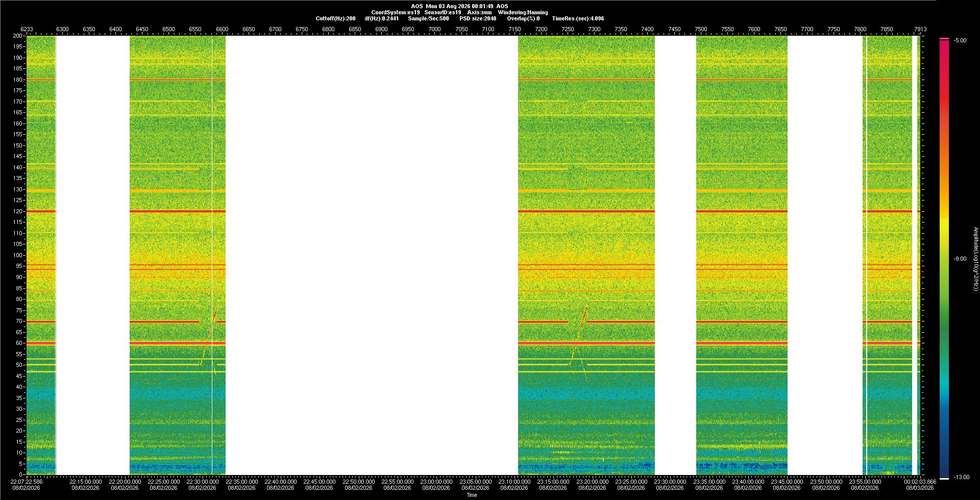The width and height of the screenshot is (980, 500).
Task: Click the start time label 22:07:22.586
Action: click(x=27, y=482)
